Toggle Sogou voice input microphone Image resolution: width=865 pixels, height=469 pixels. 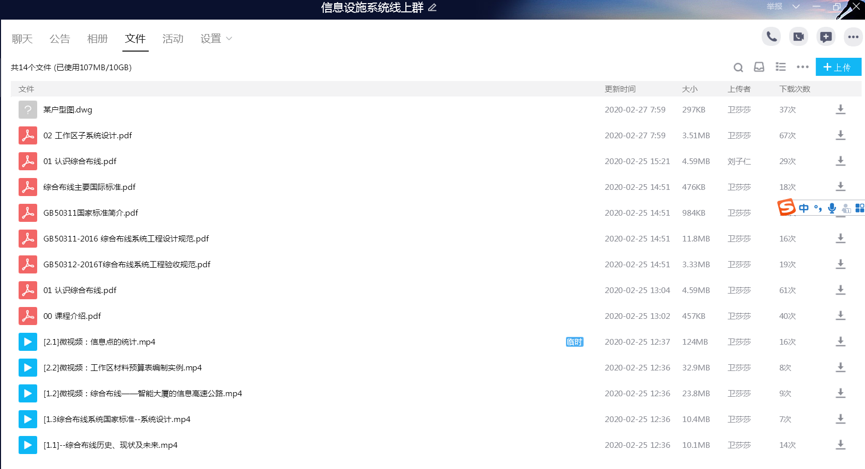pyautogui.click(x=832, y=208)
